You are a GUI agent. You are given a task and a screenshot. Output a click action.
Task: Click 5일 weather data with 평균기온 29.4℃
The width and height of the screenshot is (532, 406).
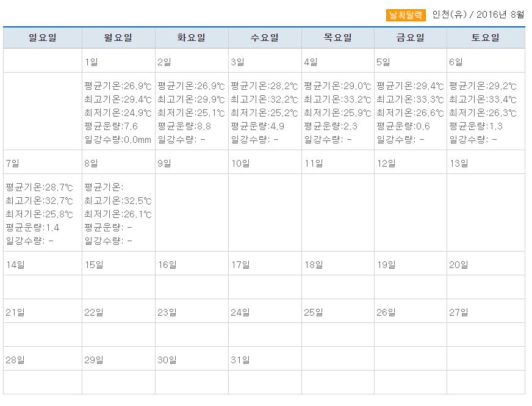click(410, 112)
